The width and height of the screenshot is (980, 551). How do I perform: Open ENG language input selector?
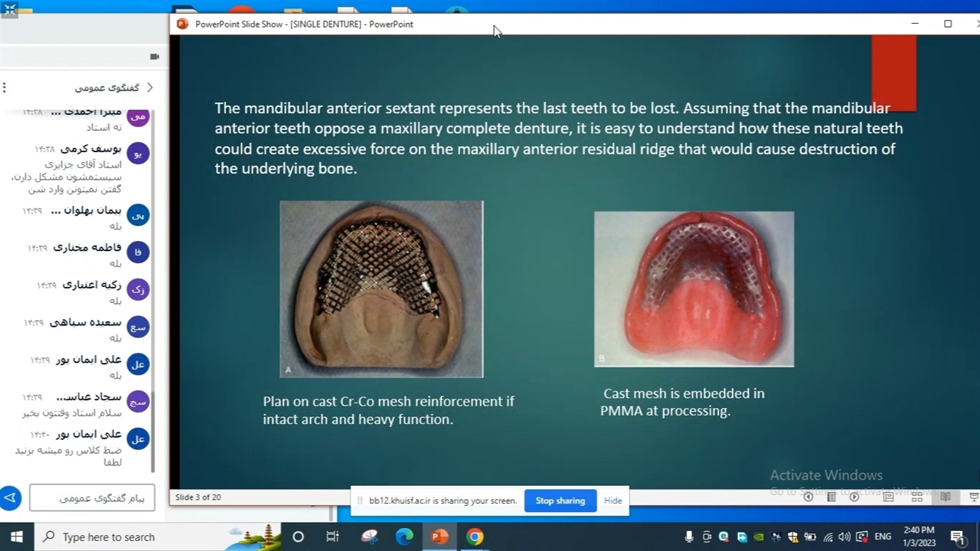click(x=883, y=536)
